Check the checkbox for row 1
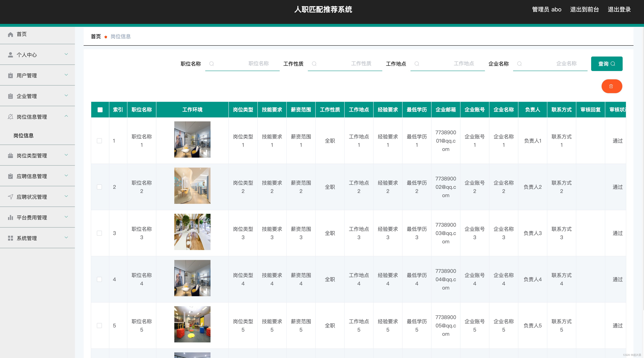The width and height of the screenshot is (644, 358). click(x=99, y=141)
